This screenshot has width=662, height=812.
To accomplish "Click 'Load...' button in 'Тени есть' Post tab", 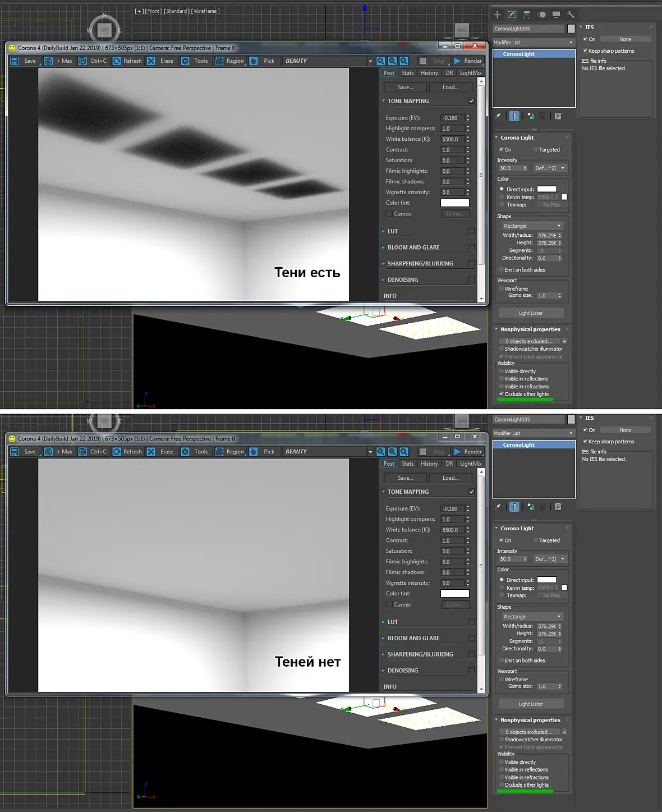I will click(x=450, y=87).
